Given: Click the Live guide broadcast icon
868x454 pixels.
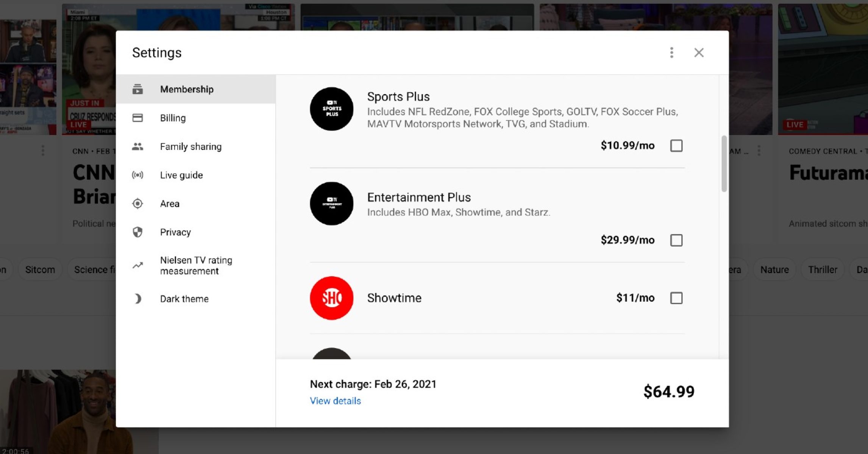Looking at the screenshot, I should tap(137, 175).
